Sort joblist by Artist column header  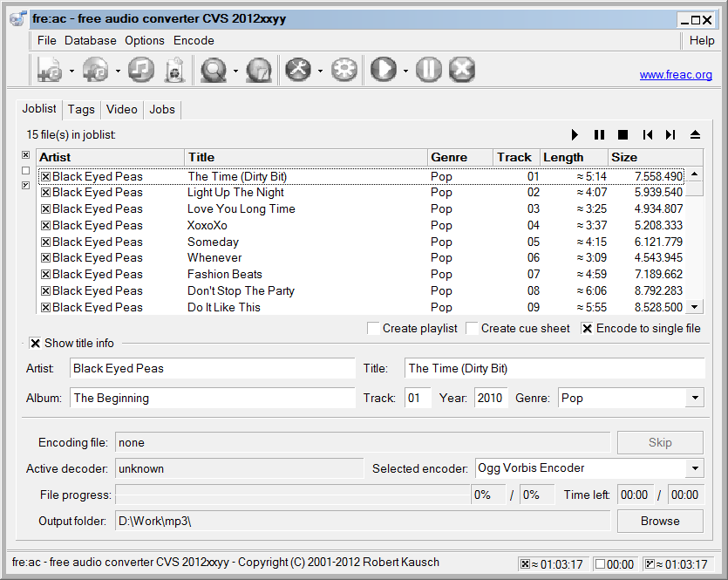[x=111, y=157]
